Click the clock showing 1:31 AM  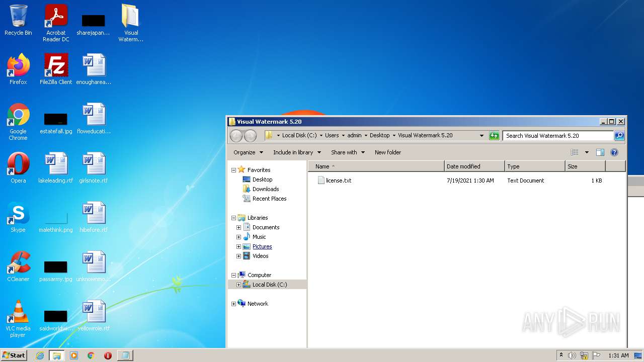coord(618,355)
